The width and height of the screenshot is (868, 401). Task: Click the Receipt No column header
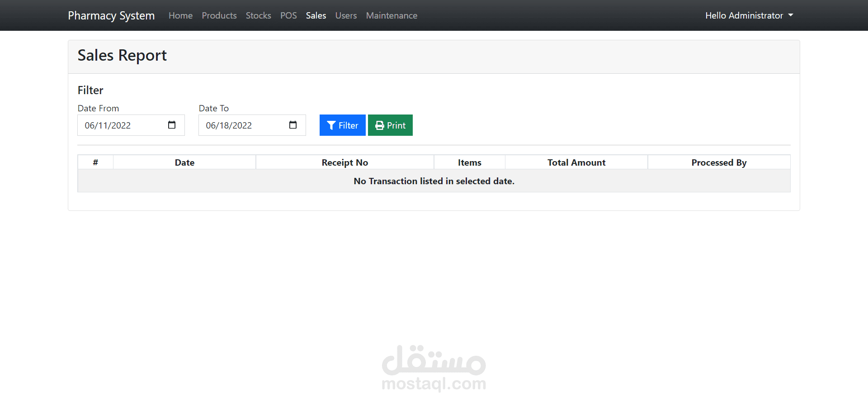345,162
